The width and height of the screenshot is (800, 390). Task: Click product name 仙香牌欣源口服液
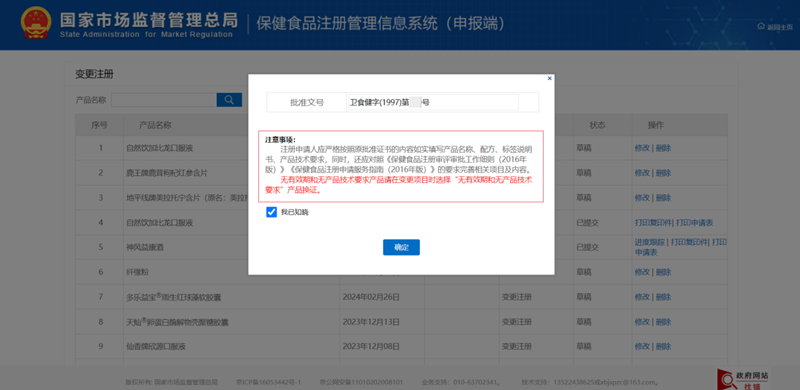click(155, 347)
